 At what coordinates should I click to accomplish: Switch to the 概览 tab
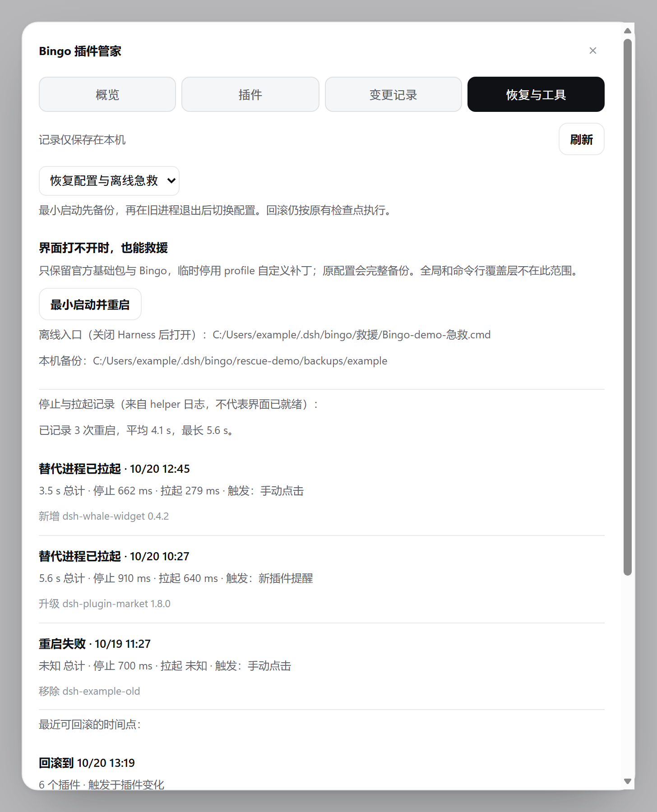pos(107,94)
